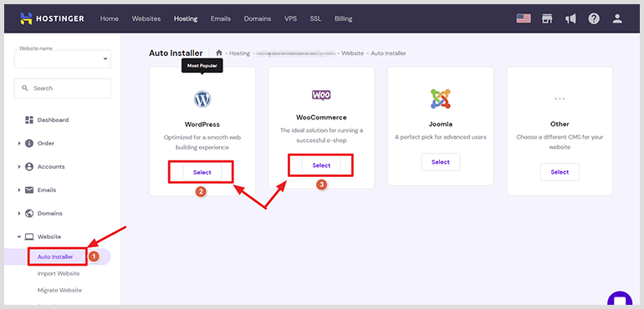This screenshot has height=309, width=644.
Task: Click the Emails envelope icon
Action: tap(28, 190)
